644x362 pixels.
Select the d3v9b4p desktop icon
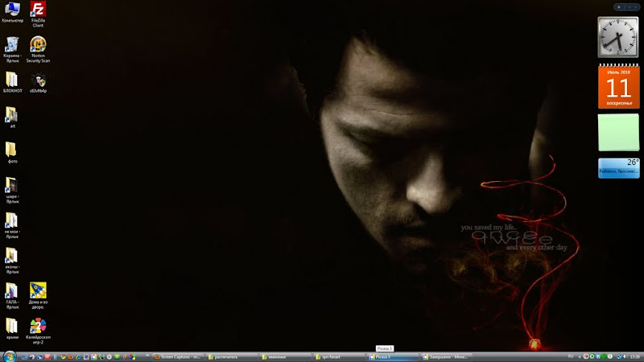point(38,82)
